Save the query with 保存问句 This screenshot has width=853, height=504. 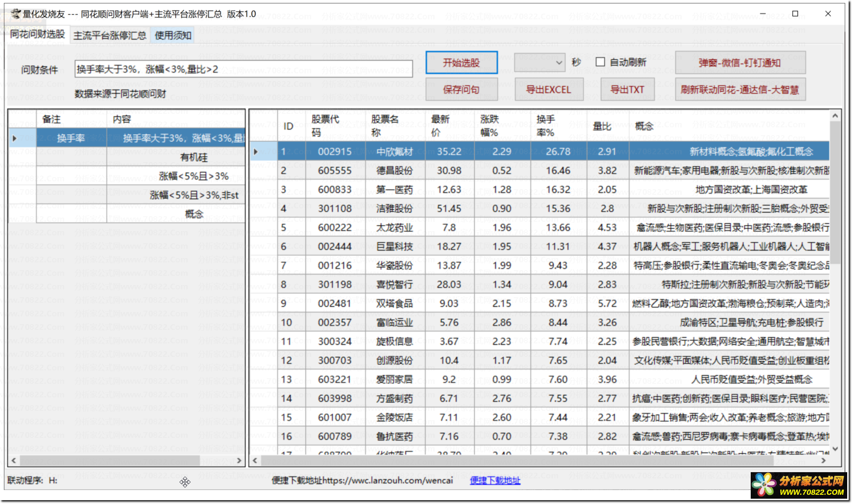coord(461,90)
